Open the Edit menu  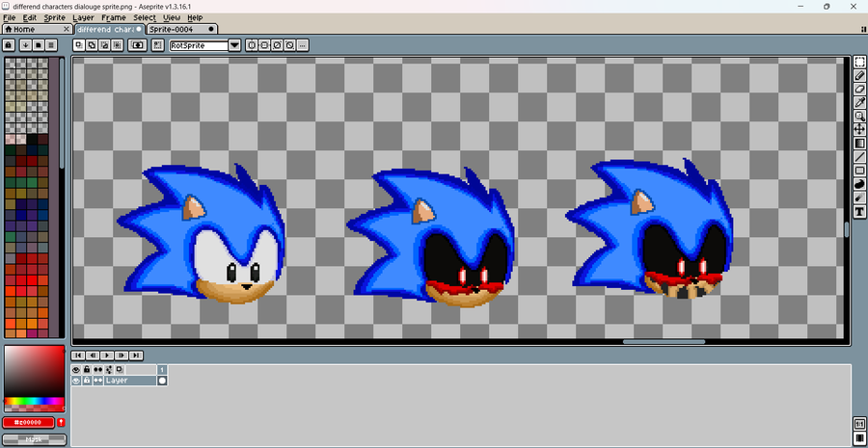click(29, 17)
